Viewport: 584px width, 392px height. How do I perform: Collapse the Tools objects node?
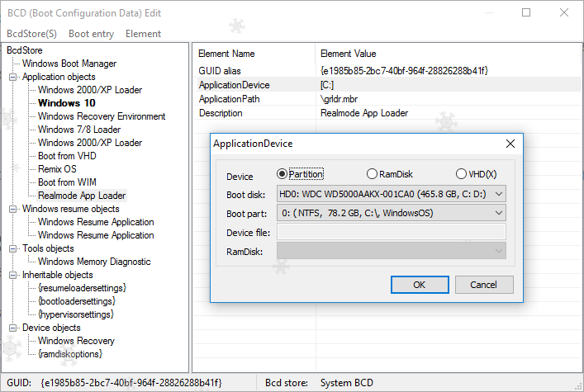click(12, 248)
